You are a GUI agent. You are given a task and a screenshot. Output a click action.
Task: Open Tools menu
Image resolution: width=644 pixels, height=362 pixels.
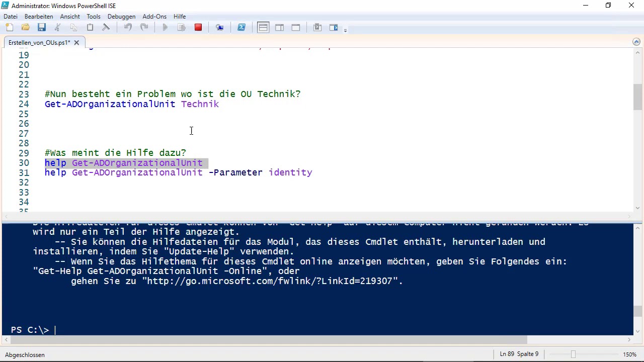(94, 17)
